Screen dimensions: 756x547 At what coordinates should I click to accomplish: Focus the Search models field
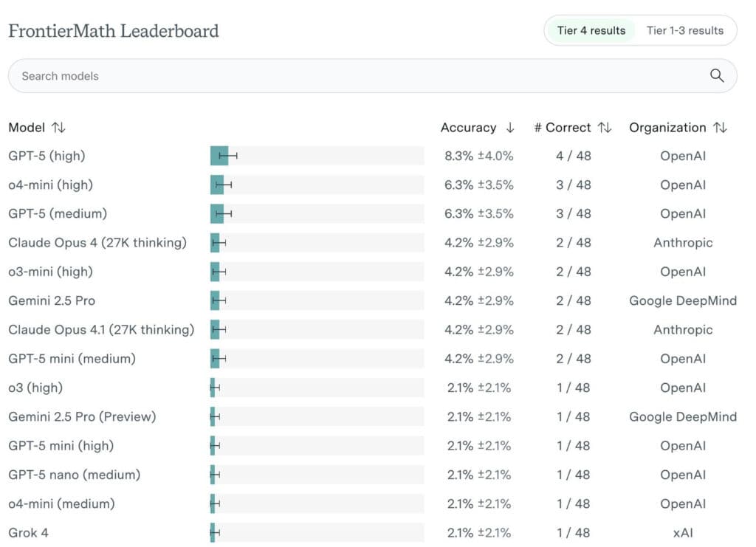[x=372, y=75]
